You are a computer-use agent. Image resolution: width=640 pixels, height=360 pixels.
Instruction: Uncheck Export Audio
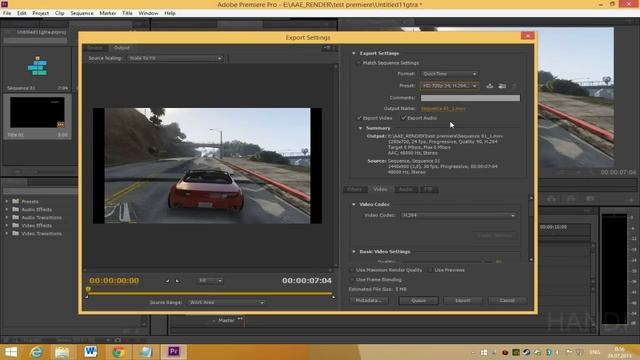pos(403,118)
